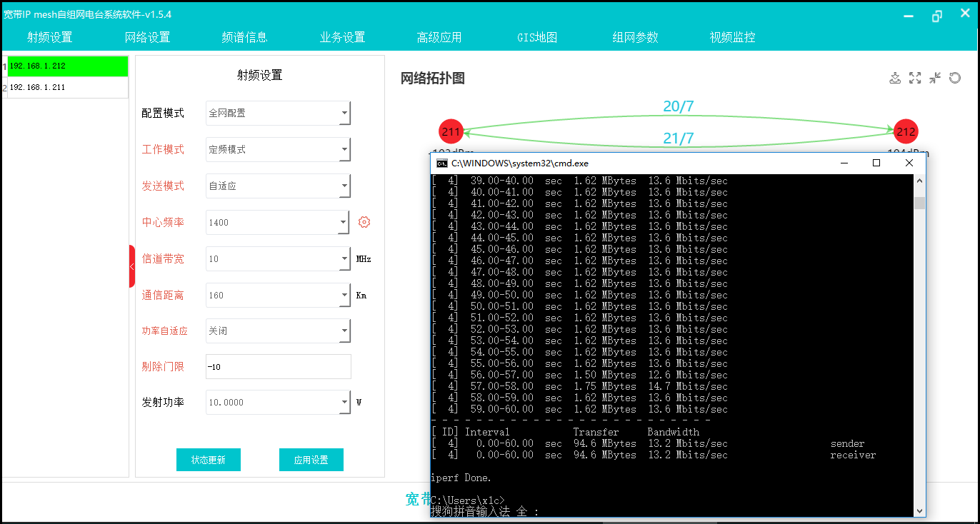Open the 配置模式 dropdown

[278, 113]
